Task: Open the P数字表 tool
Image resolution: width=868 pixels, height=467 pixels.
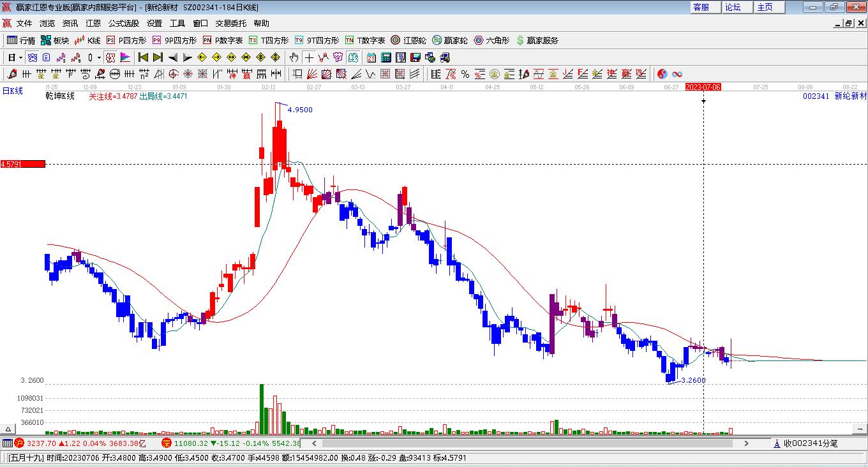Action: (x=223, y=40)
